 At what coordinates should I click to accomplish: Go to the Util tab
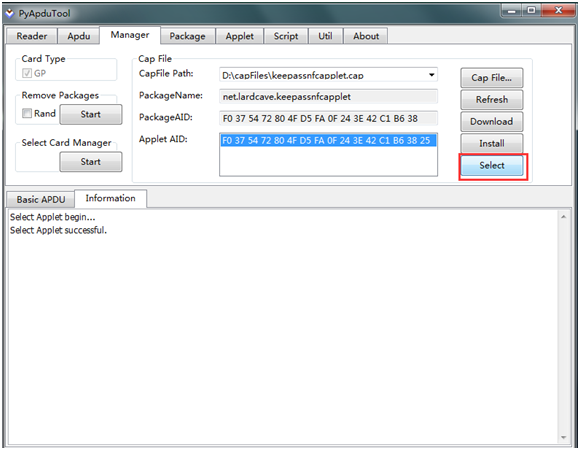coord(326,36)
